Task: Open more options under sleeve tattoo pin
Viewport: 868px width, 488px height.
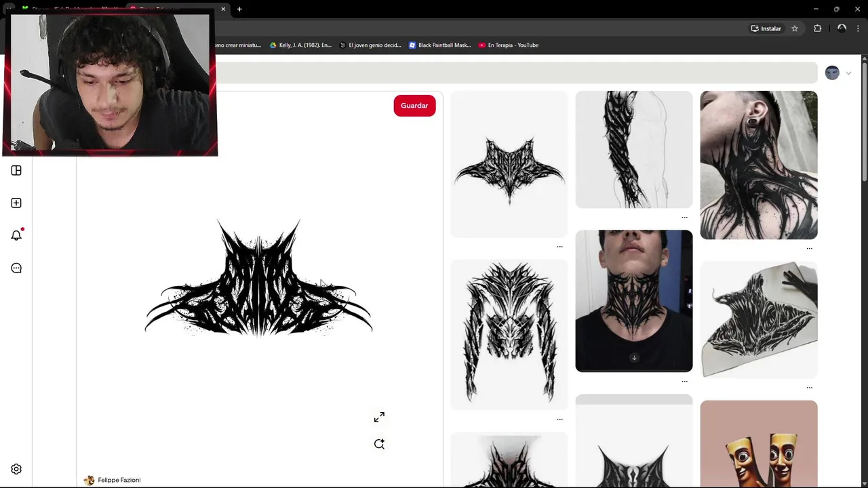Action: [x=684, y=218]
